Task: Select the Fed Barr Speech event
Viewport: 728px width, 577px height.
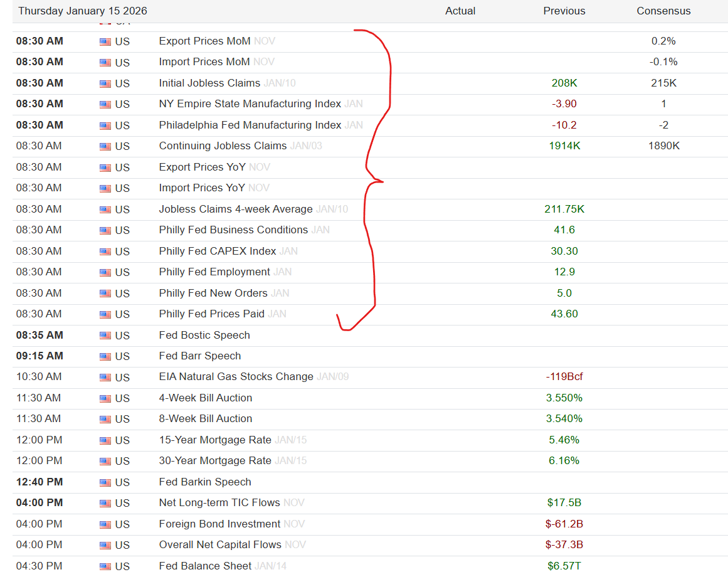Action: tap(199, 356)
